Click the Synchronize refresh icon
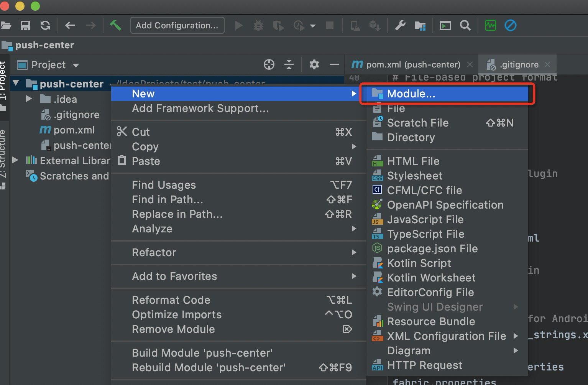The width and height of the screenshot is (588, 385). point(45,25)
